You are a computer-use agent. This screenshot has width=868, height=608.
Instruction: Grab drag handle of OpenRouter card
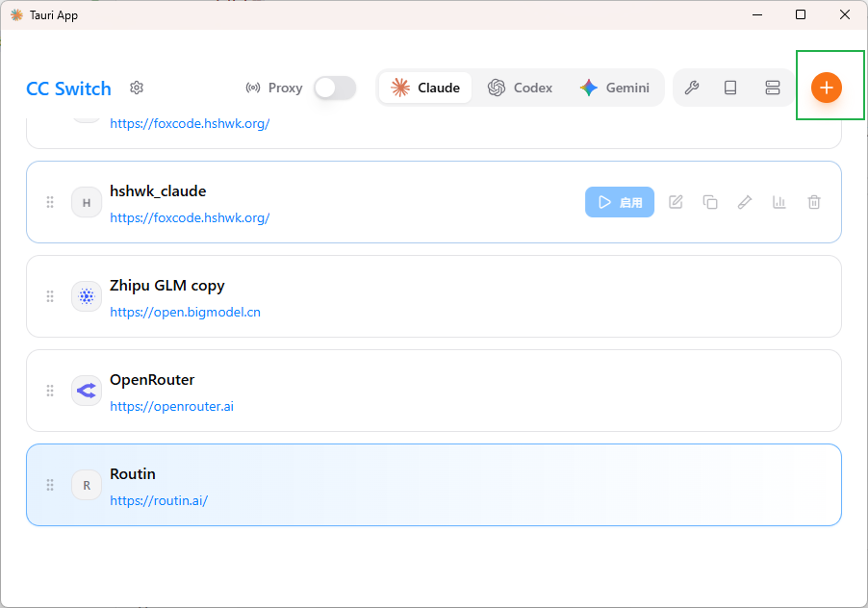click(50, 391)
